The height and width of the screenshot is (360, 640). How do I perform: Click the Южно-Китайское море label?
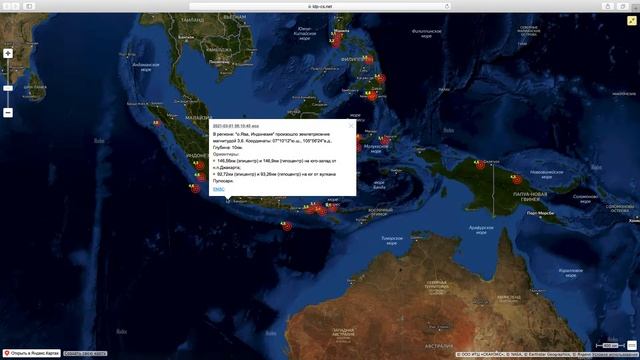tap(304, 33)
